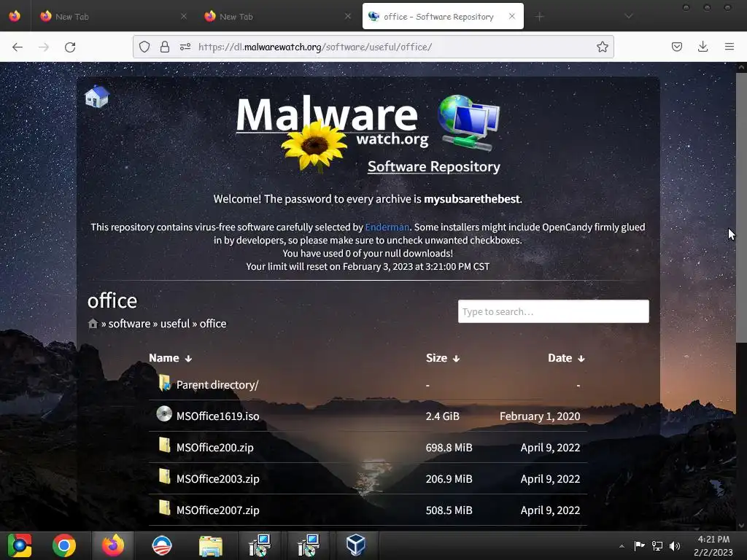The height and width of the screenshot is (560, 747).
Task: Open the VirtualBox cube taskbar icon
Action: click(x=355, y=545)
